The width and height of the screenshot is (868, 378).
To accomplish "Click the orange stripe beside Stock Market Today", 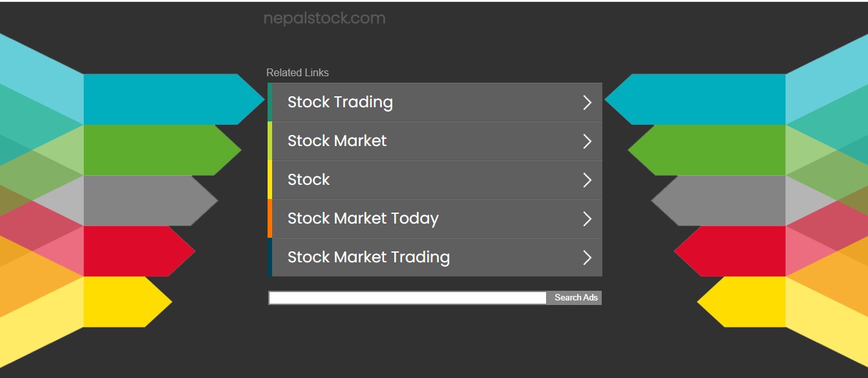I will 270,218.
